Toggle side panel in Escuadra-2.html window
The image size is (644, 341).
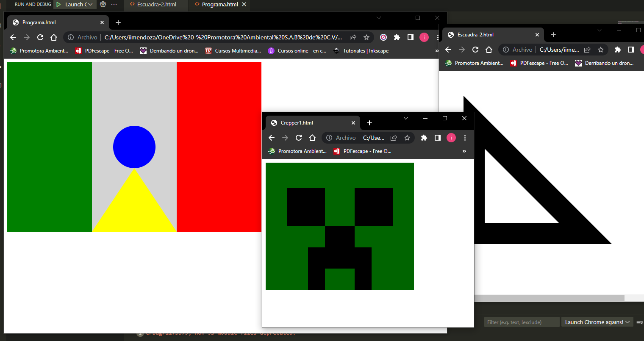coord(631,50)
